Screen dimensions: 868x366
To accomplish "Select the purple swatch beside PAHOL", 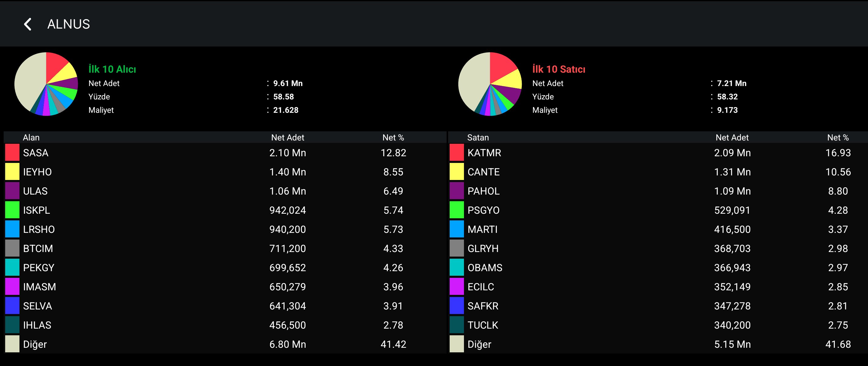I will click(x=457, y=191).
